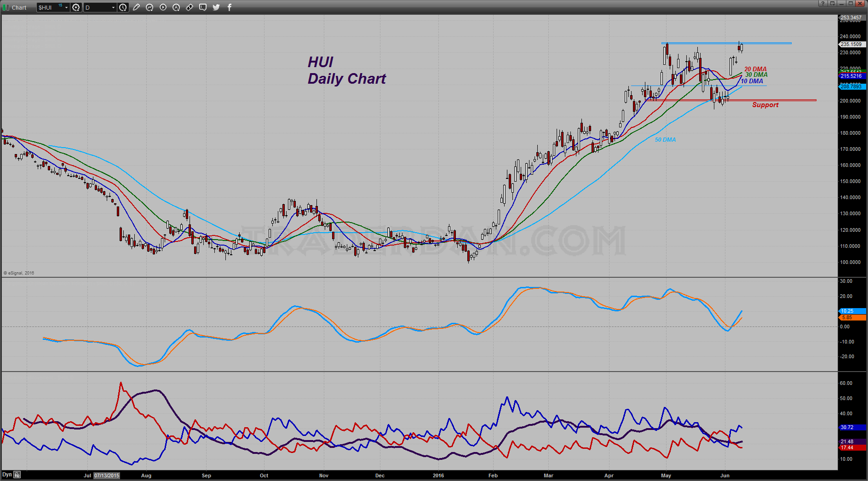
Task: Toggle the time-lock icon beside Dyn
Action: pyautogui.click(x=17, y=475)
